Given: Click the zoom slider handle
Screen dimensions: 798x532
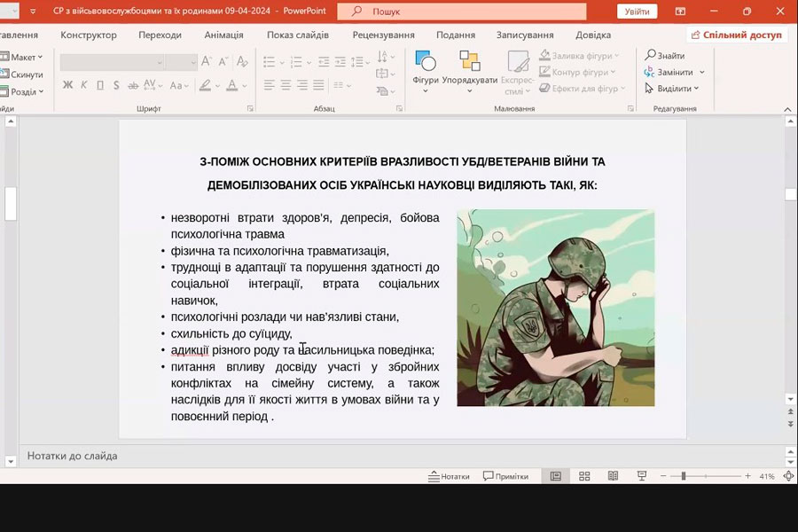Looking at the screenshot, I should click(683, 476).
